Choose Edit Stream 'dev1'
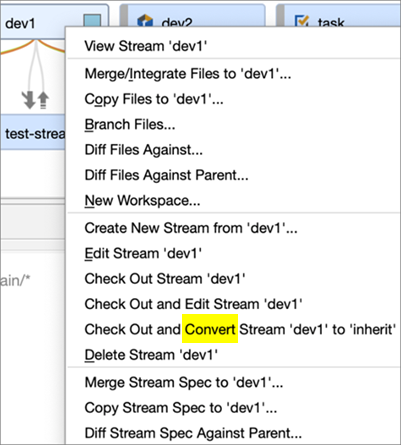Screen dimensions: 401x445 click(233, 253)
